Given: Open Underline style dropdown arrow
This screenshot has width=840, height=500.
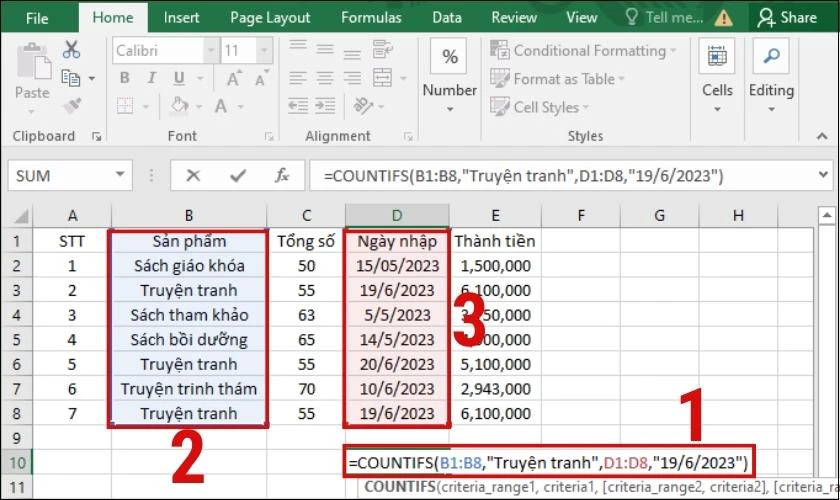Looking at the screenshot, I should pyautogui.click(x=200, y=78).
